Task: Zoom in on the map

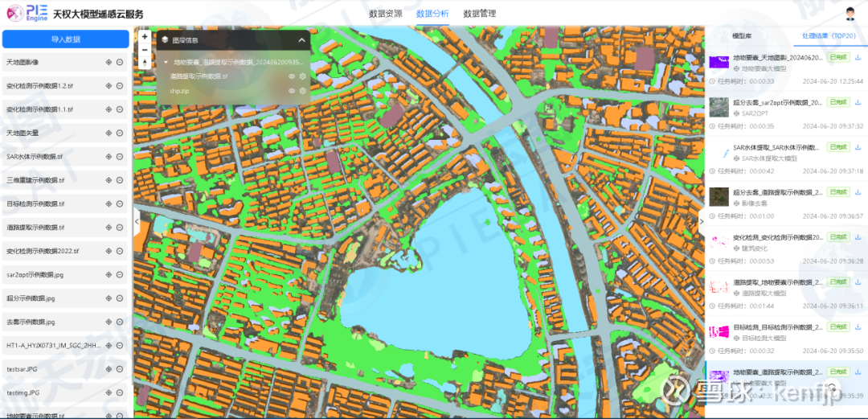Action: [x=145, y=36]
